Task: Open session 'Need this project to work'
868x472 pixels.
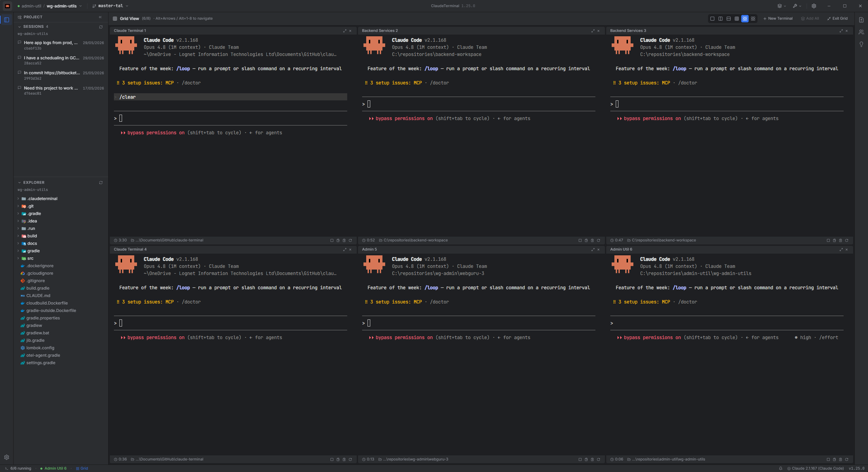Action: pos(61,91)
